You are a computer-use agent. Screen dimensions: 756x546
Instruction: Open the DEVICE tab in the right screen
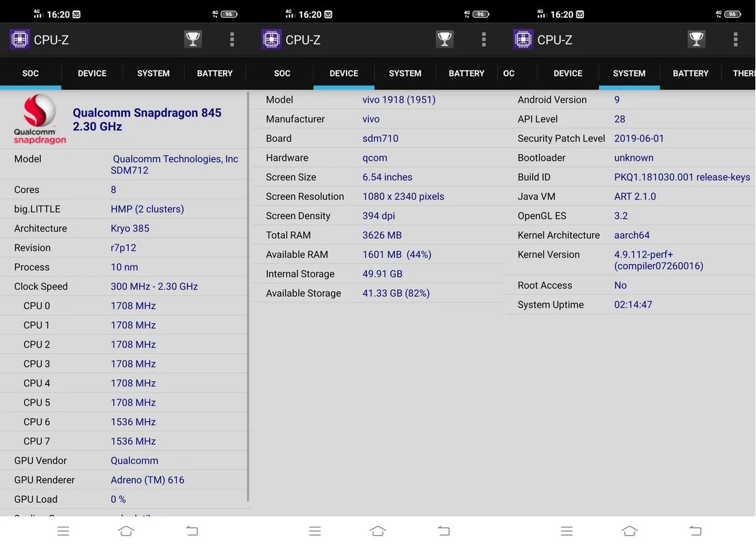pos(568,73)
